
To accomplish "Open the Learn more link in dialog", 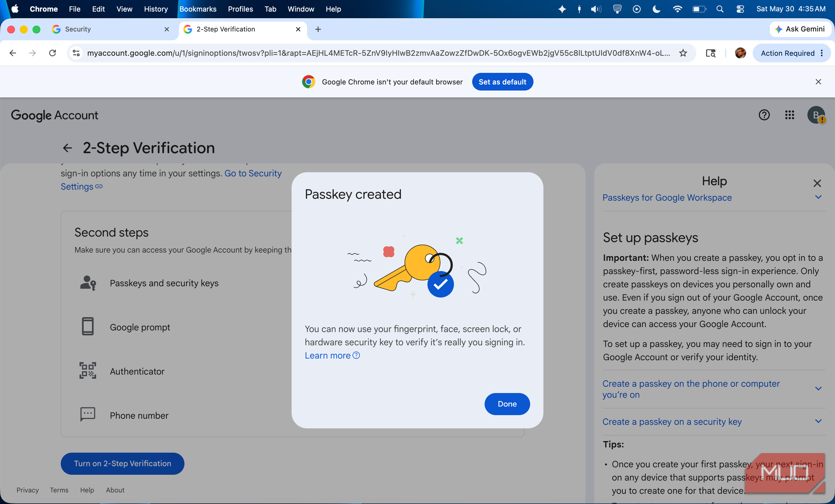I will [x=332, y=355].
